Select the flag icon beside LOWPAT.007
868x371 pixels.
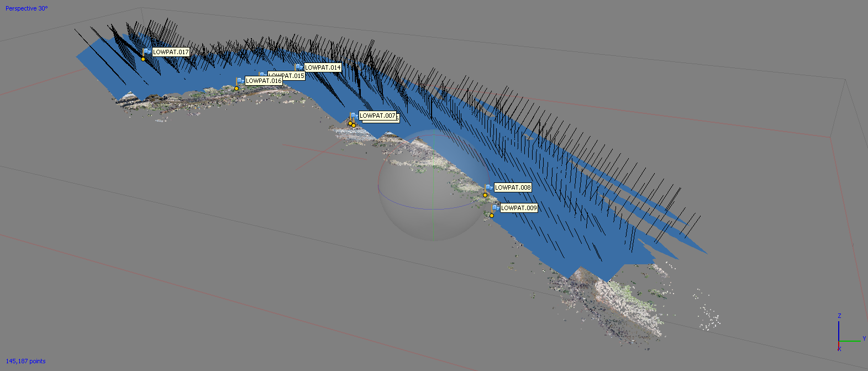point(353,116)
